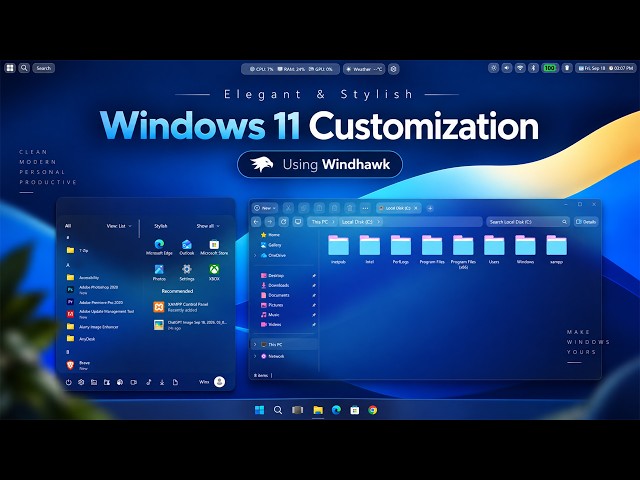The height and width of the screenshot is (480, 640).
Task: Click the green battery 100 indicator
Action: point(550,68)
